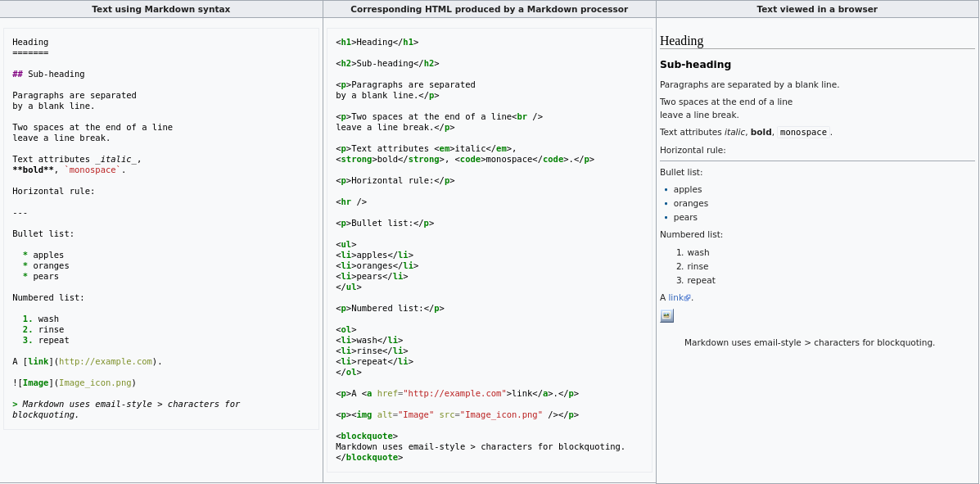The width and height of the screenshot is (980, 484).
Task: Click the small image icon in browser view
Action: coord(666,315)
